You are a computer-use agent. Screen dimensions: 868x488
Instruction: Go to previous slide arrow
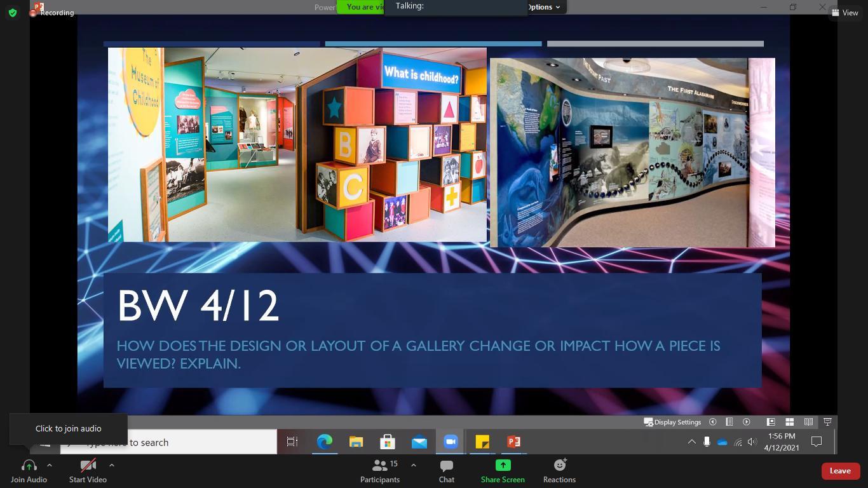coord(713,422)
